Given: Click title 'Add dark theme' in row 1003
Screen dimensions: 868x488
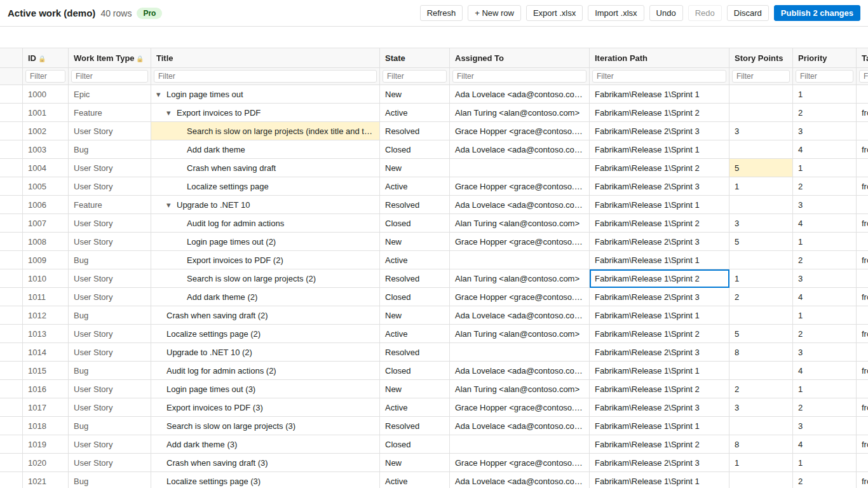Looking at the screenshot, I should click(216, 150).
